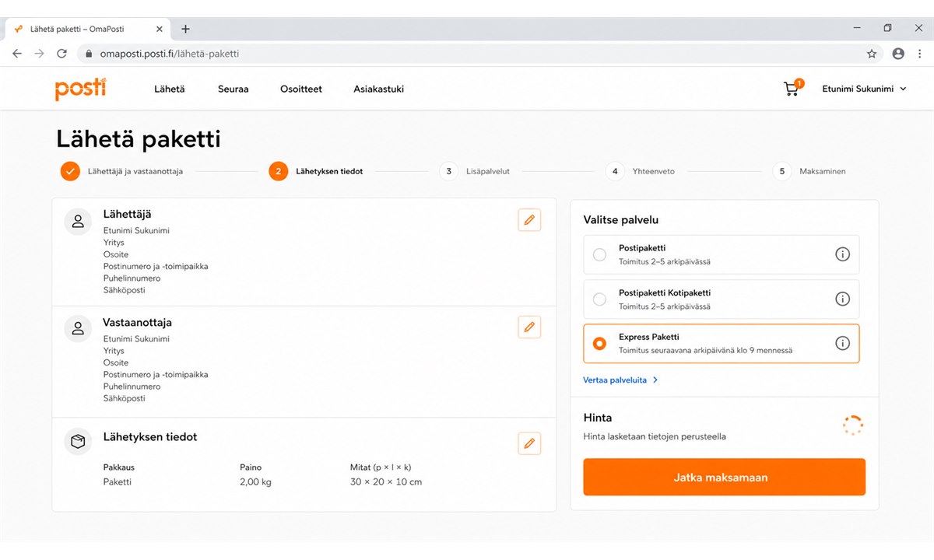934x560 pixels.
Task: Click the Vastaanottaja section heading
Action: pyautogui.click(x=138, y=322)
